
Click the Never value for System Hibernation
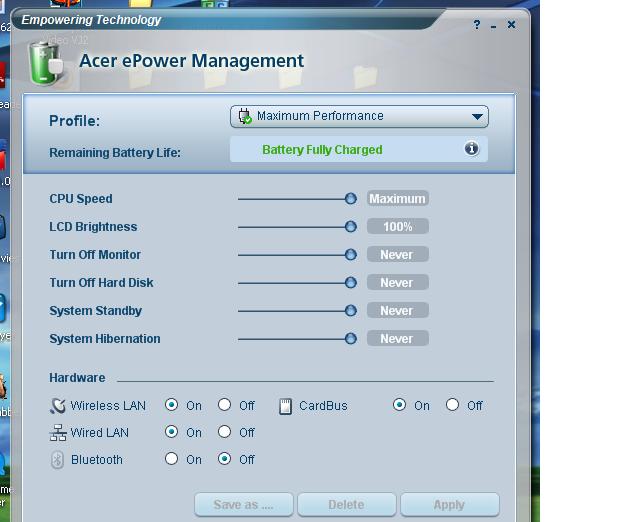pyautogui.click(x=398, y=338)
